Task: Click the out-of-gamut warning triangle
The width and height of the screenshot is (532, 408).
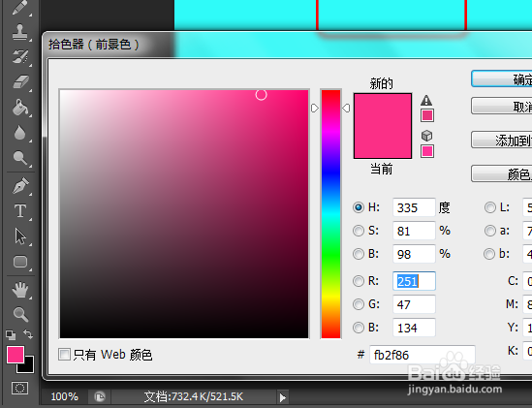Action: click(426, 101)
